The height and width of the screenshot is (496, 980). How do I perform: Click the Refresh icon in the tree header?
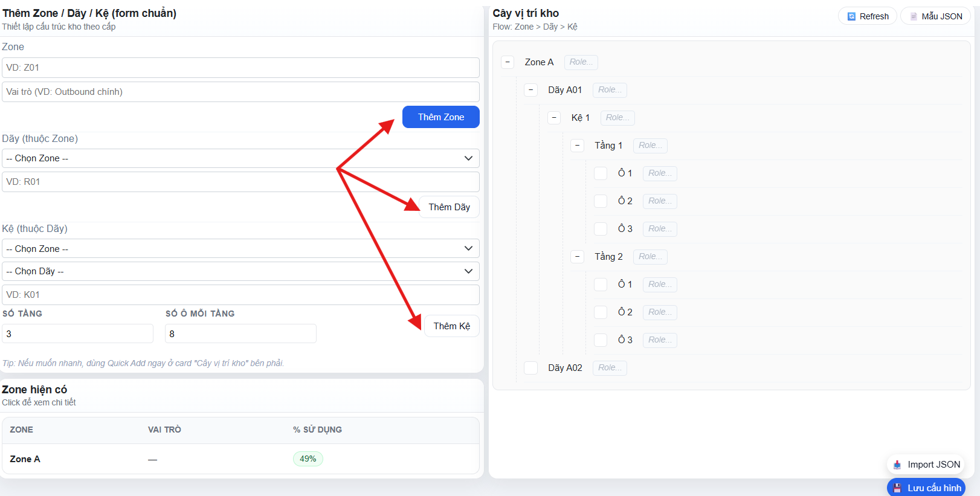coord(851,16)
